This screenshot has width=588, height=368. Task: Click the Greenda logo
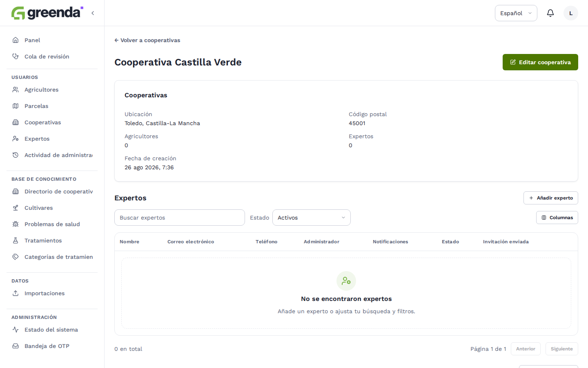pyautogui.click(x=47, y=13)
